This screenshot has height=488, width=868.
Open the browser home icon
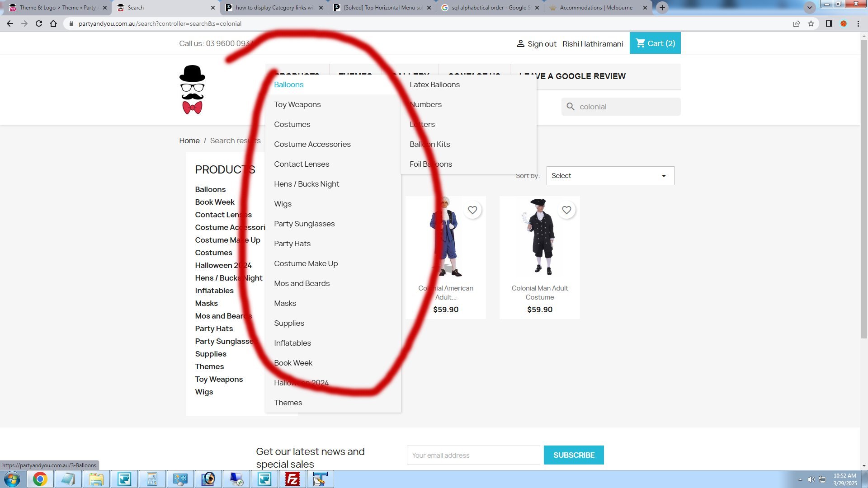(x=53, y=23)
